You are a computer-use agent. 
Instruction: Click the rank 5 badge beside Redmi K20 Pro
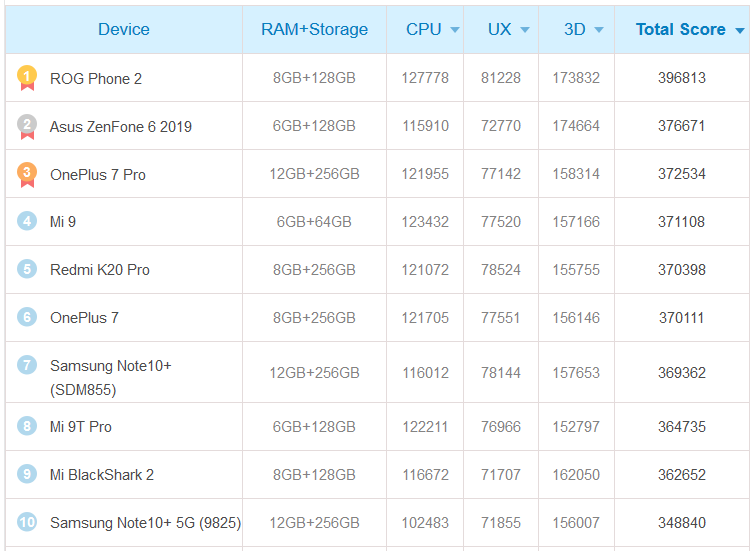point(27,269)
